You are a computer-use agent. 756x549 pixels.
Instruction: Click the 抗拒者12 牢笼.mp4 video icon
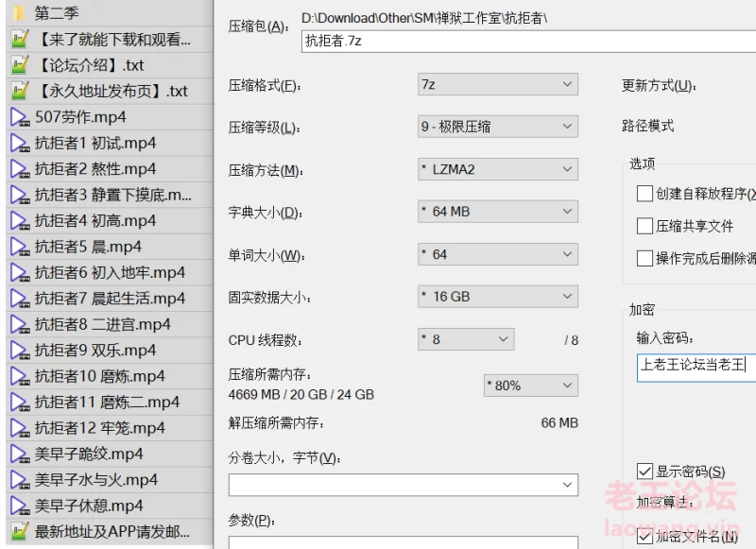click(20, 428)
